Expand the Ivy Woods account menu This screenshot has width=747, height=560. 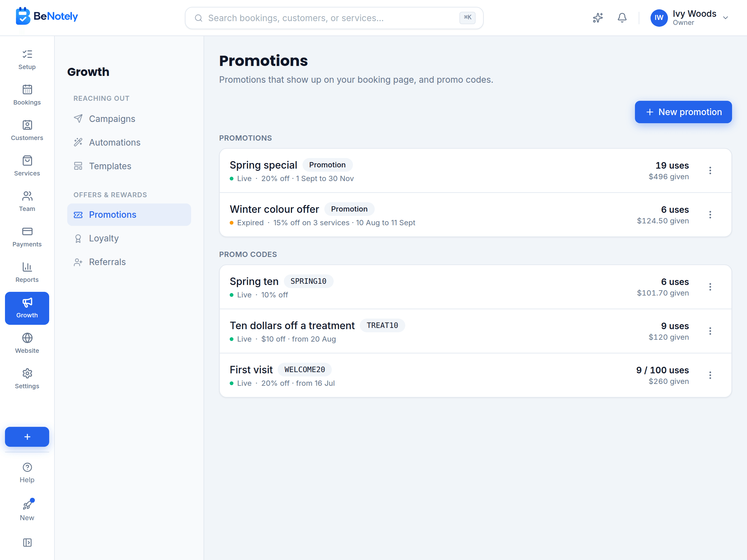(690, 17)
